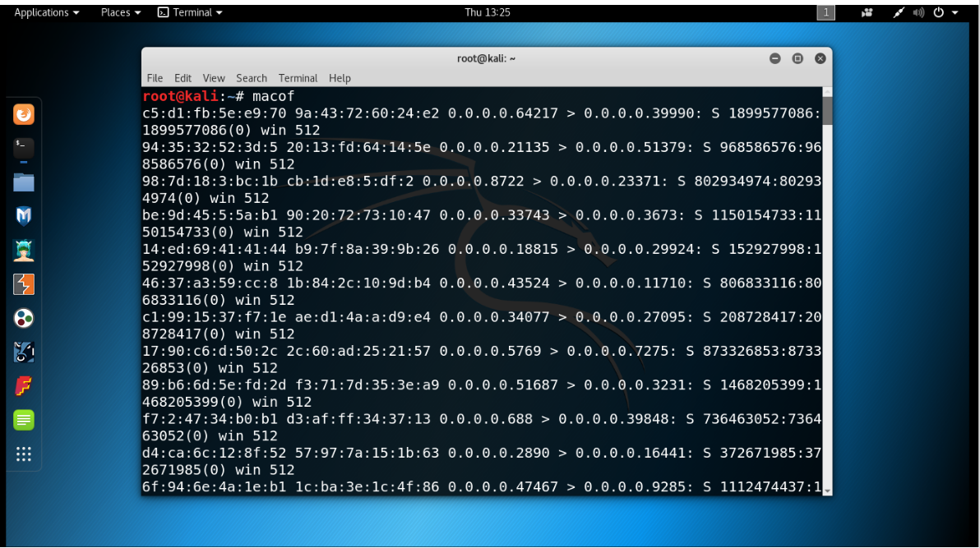The height and width of the screenshot is (548, 980).
Task: Click MAC address 94:35:32:52:3d:5
Action: click(210, 147)
